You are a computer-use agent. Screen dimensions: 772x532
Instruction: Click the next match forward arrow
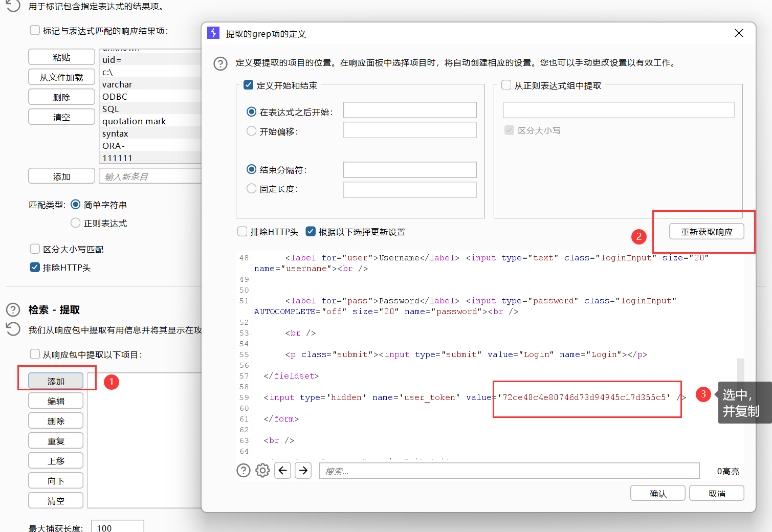[303, 470]
